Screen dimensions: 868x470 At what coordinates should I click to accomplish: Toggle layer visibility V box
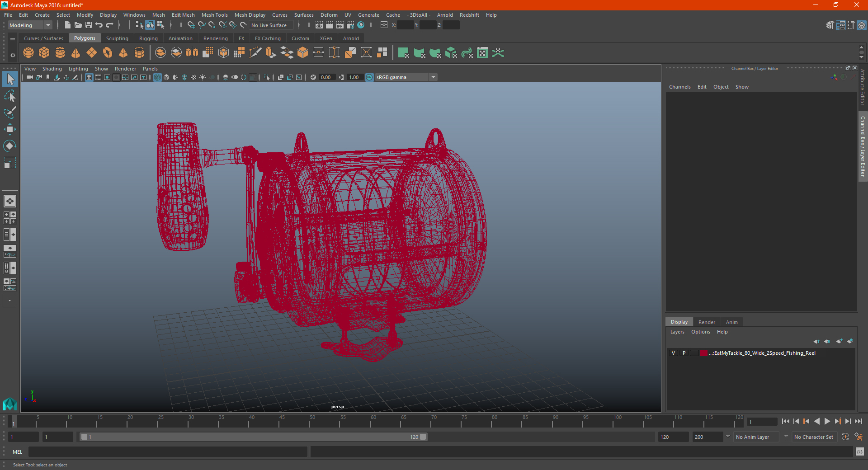(673, 353)
